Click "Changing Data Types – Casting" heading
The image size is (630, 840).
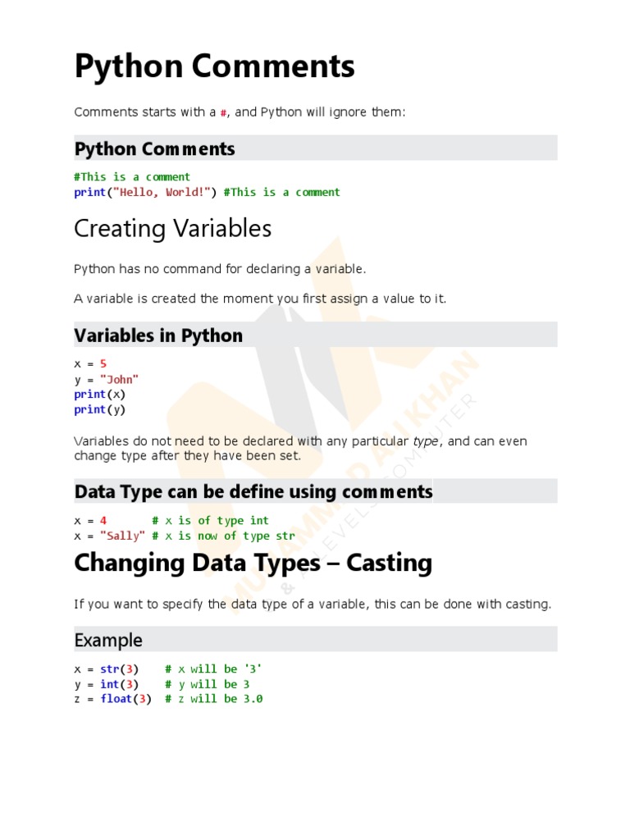pyautogui.click(x=253, y=564)
